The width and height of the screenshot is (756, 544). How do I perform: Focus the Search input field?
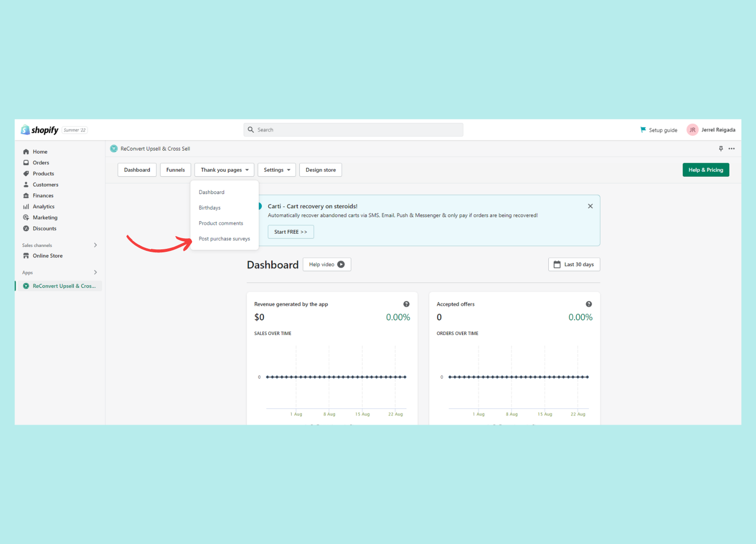click(x=353, y=130)
